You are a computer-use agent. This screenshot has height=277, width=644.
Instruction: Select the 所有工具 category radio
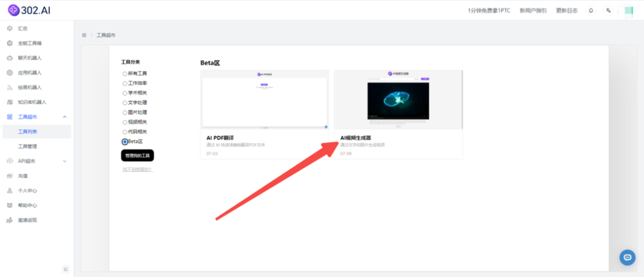click(x=125, y=74)
